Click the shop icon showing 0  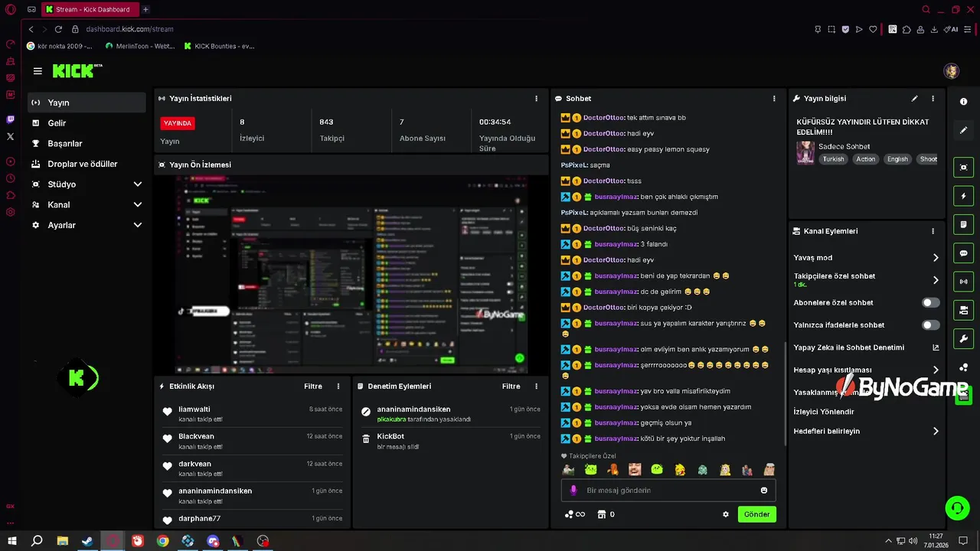tap(606, 514)
